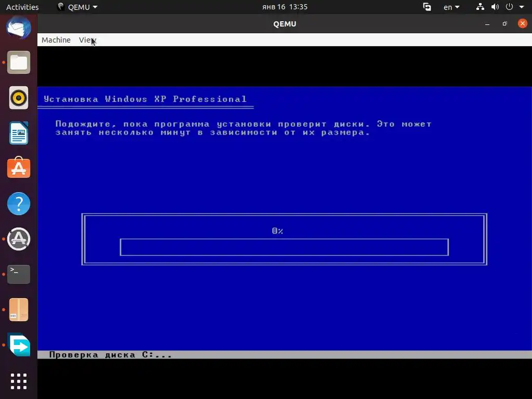Click the power icon in the top bar

pos(509,7)
